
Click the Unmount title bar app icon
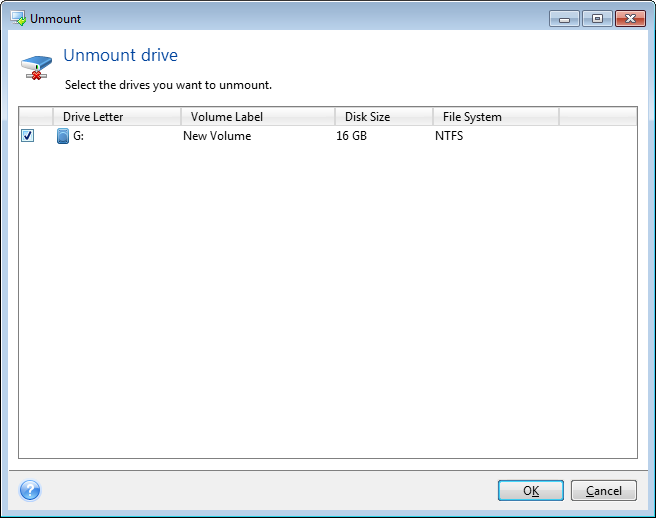17,18
